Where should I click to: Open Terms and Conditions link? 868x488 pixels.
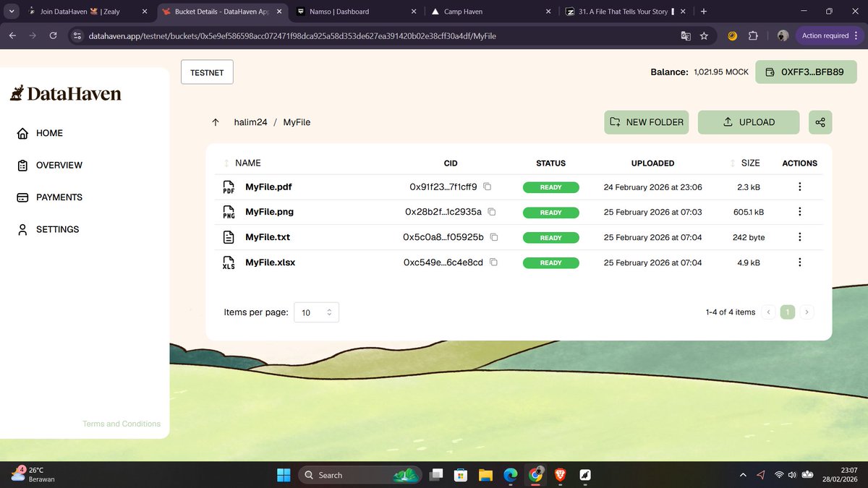[122, 424]
